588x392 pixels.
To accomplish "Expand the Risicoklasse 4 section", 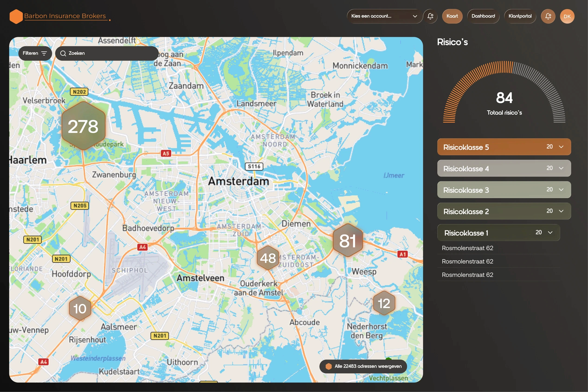I will click(504, 168).
